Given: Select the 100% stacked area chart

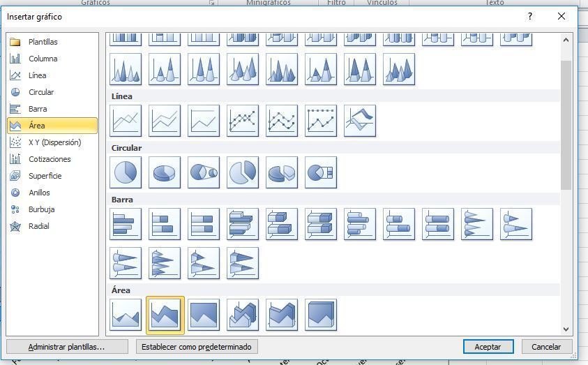Looking at the screenshot, I should pyautogui.click(x=204, y=315).
